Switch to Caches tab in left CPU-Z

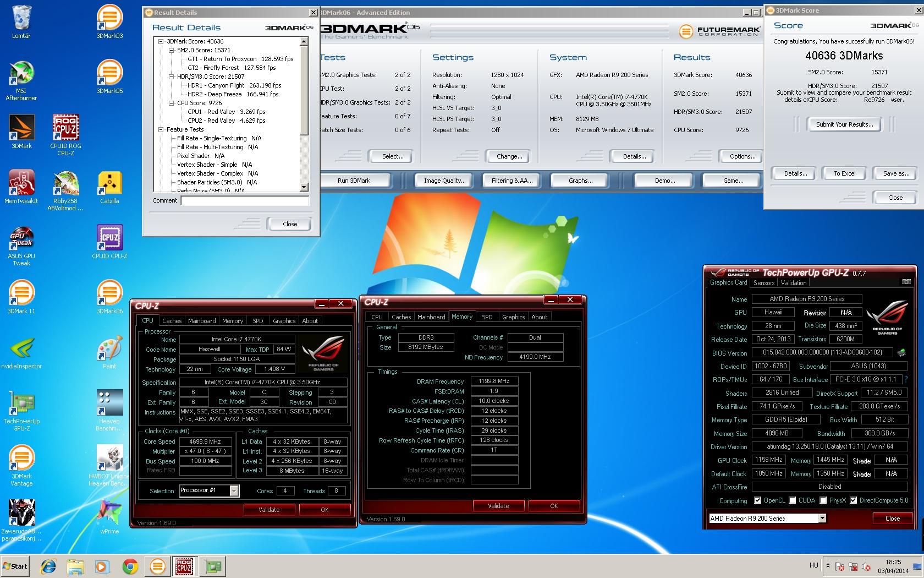point(172,320)
